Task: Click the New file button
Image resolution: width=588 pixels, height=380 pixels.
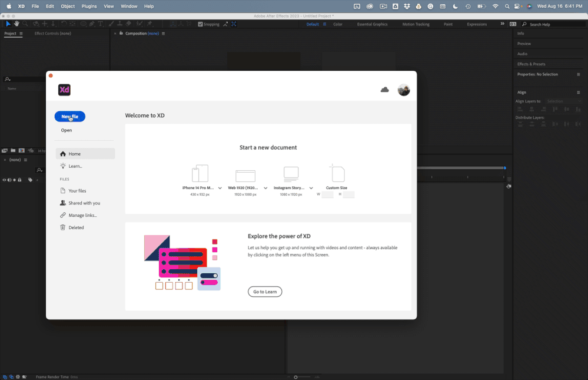Action: tap(70, 117)
